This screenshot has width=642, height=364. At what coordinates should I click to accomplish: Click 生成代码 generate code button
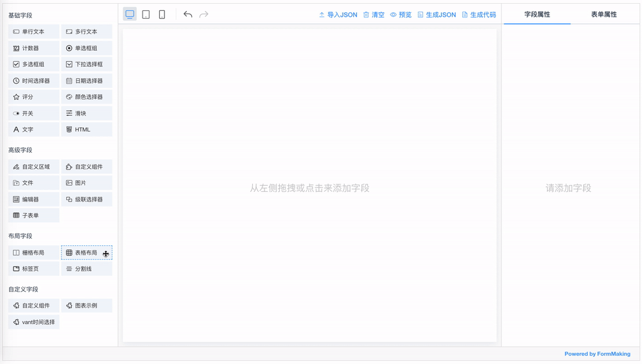pos(479,15)
